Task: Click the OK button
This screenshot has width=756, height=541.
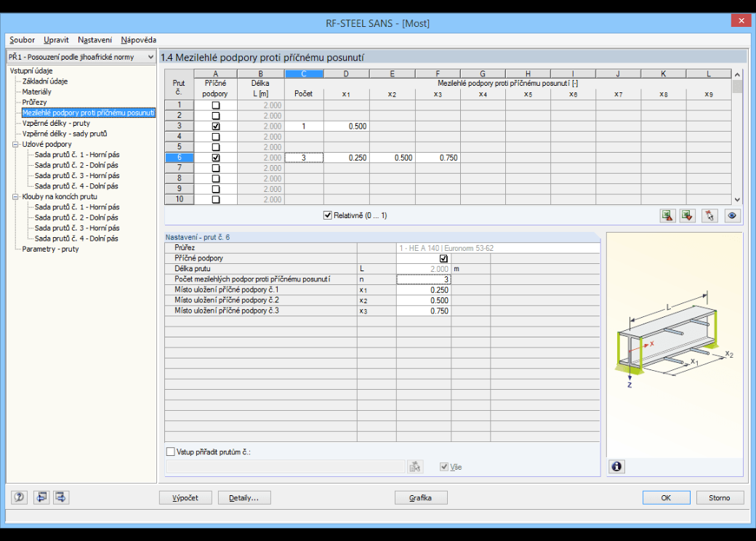Action: pos(666,497)
